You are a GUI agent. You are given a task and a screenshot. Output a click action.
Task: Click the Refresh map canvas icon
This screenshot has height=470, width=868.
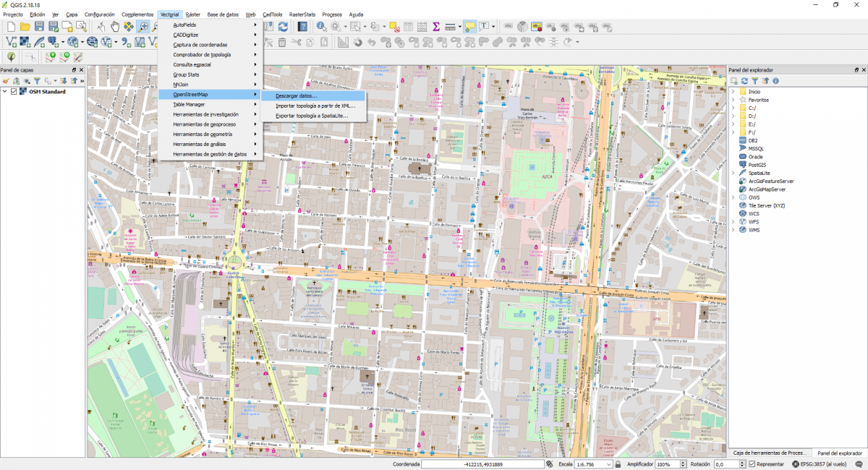pos(283,26)
